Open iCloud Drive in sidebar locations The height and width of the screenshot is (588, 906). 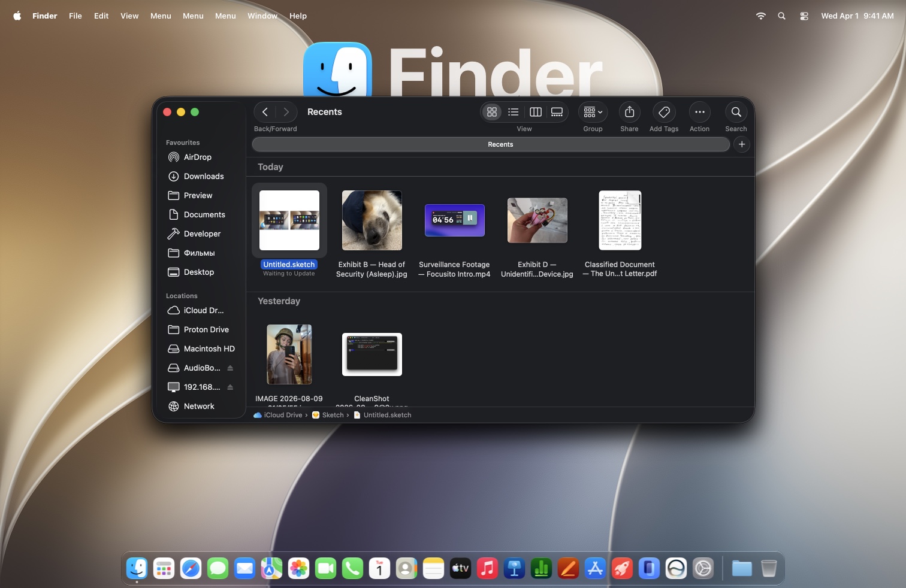click(201, 310)
